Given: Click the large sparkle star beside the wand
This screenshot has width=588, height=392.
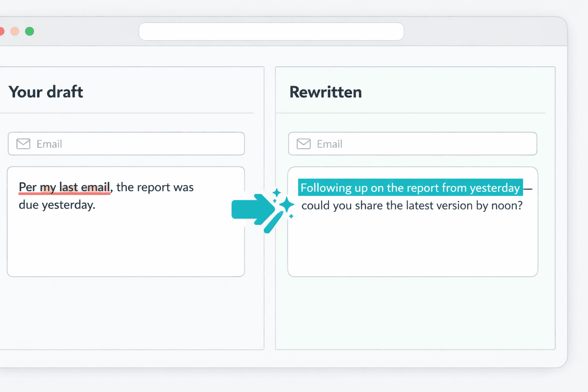Looking at the screenshot, I should (x=286, y=205).
